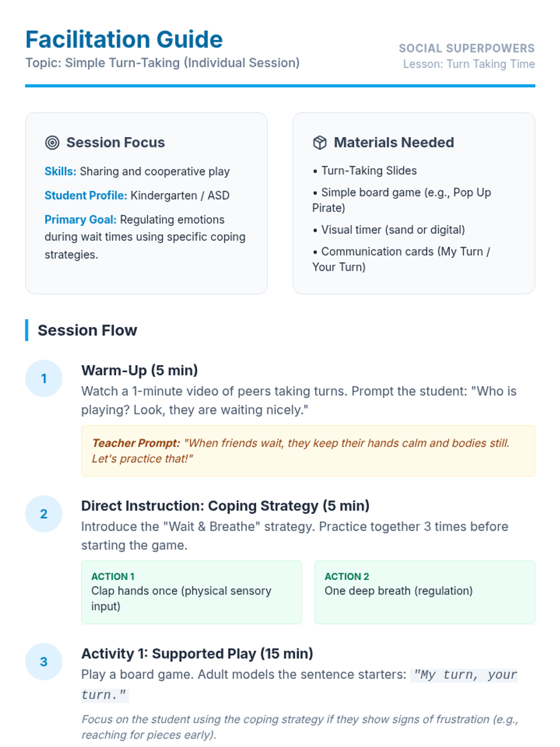Click the Visual timer list item

coord(389,230)
